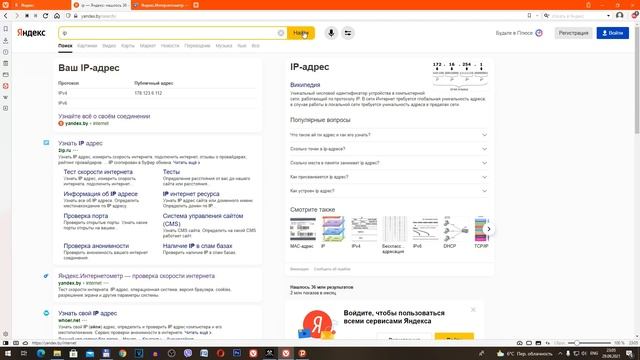
Task: Click the toolbar search field
Action: tap(578, 16)
